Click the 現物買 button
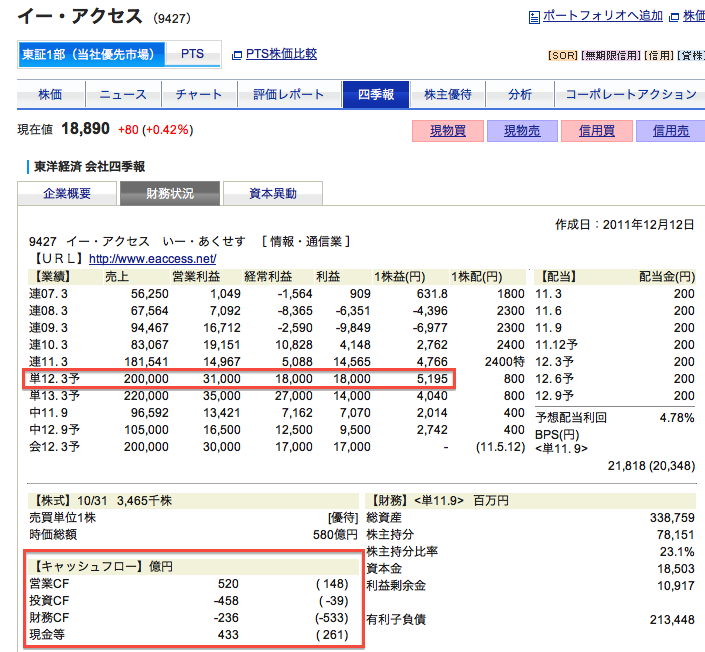Image resolution: width=705 pixels, height=652 pixels. (x=448, y=131)
